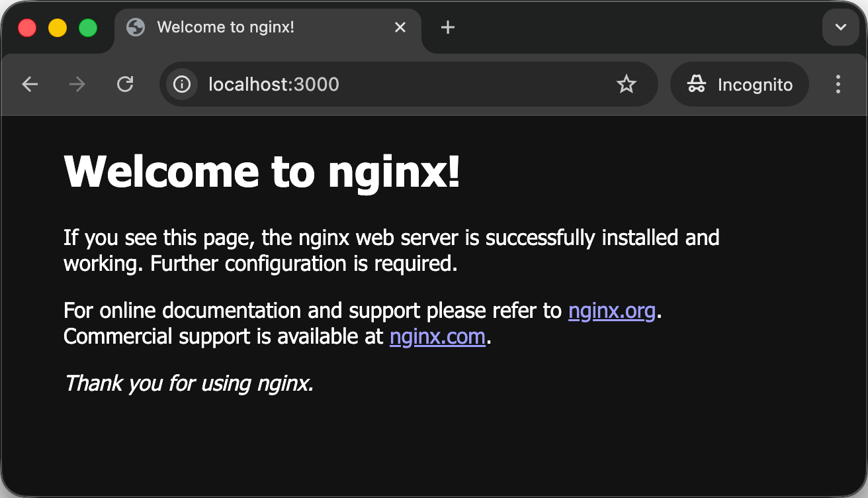Bookmark the page using the star icon
868x498 pixels.
pos(626,84)
